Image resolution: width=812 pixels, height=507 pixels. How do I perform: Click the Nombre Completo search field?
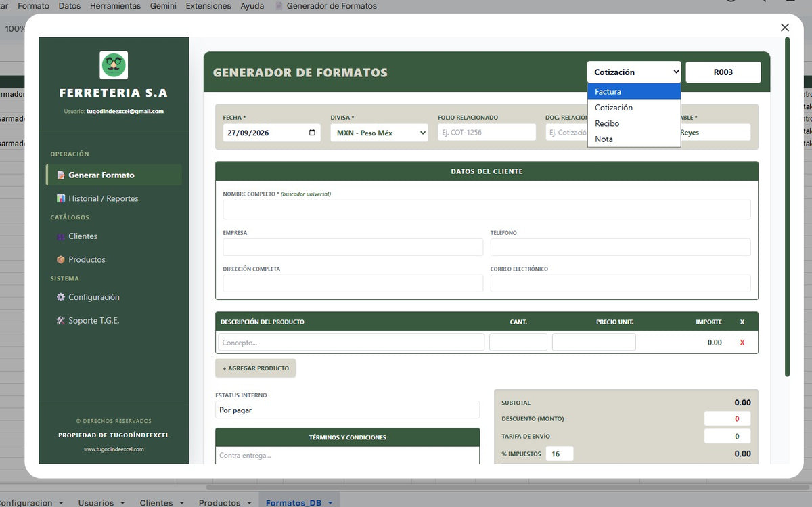pyautogui.click(x=487, y=209)
